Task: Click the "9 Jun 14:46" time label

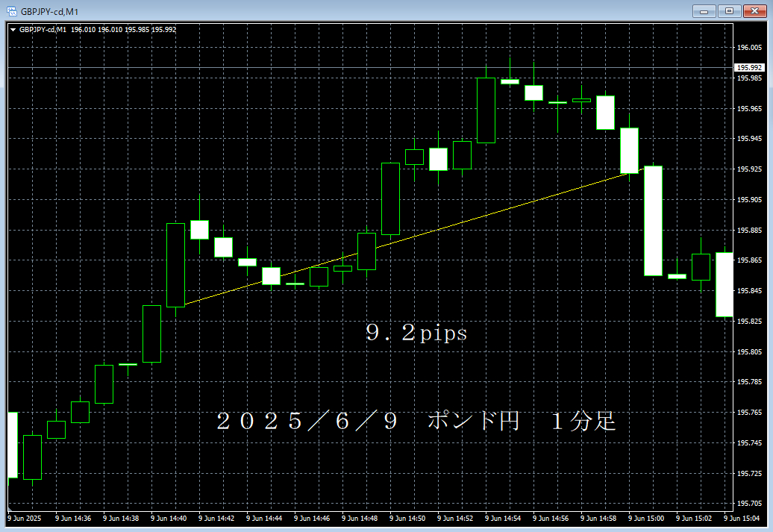Action: pos(312,518)
